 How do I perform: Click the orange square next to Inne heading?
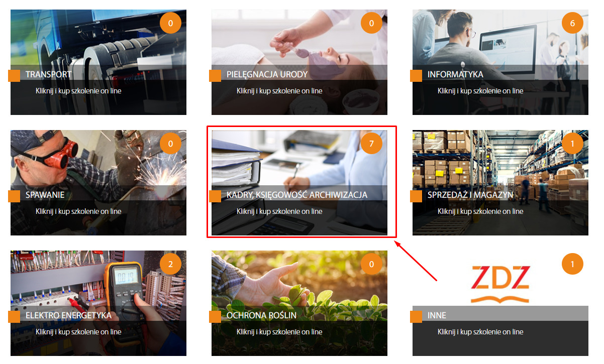pyautogui.click(x=416, y=317)
